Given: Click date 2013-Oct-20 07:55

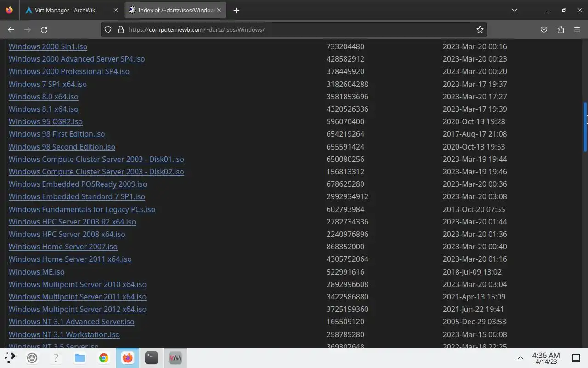Looking at the screenshot, I should click(474, 209).
